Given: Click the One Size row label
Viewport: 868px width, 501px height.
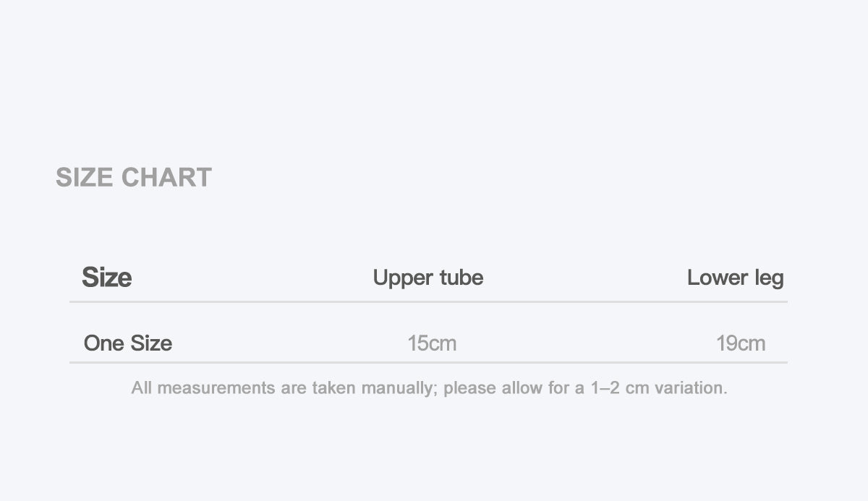Looking at the screenshot, I should pyautogui.click(x=128, y=343).
